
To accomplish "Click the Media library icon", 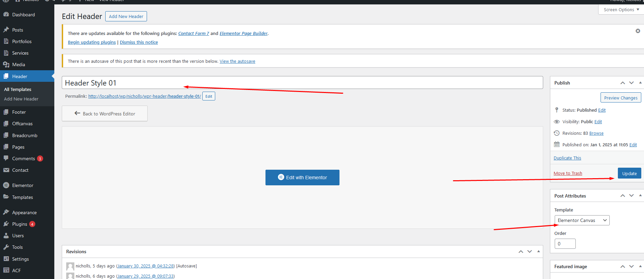I will coord(6,64).
